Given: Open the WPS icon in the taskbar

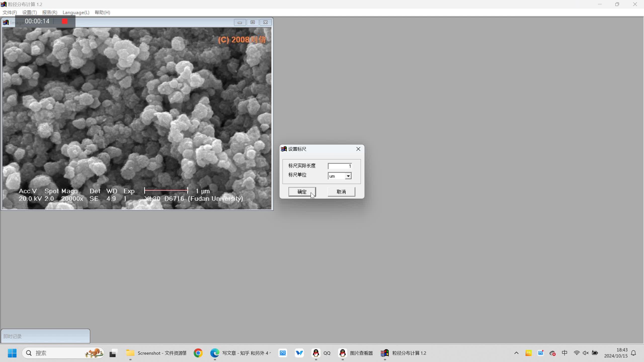Looking at the screenshot, I should (299, 353).
